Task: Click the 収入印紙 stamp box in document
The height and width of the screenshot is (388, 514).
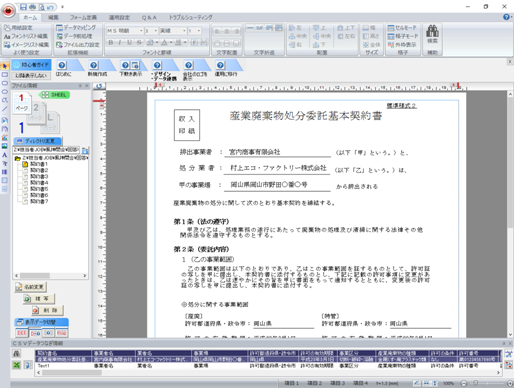Action: point(187,125)
